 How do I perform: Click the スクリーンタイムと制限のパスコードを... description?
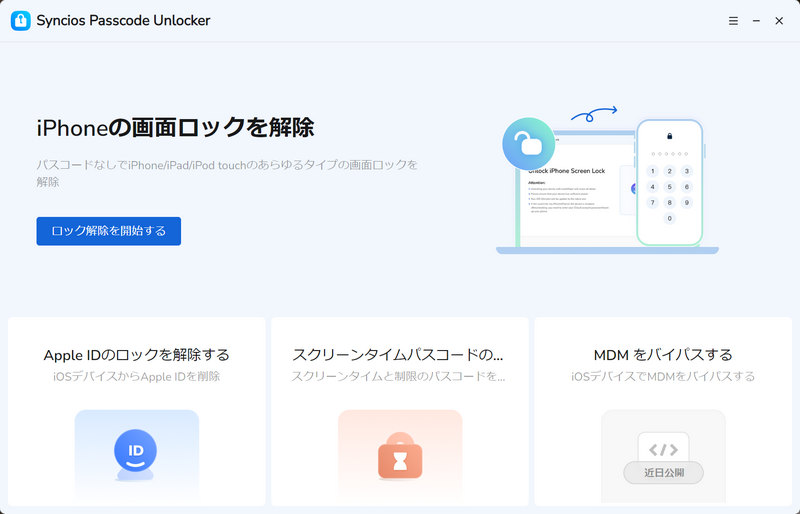[398, 377]
